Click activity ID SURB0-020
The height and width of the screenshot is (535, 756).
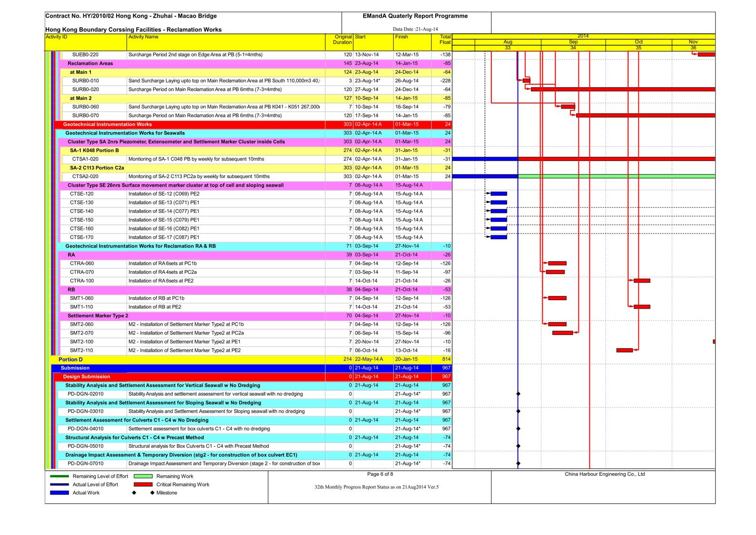pyautogui.click(x=86, y=90)
